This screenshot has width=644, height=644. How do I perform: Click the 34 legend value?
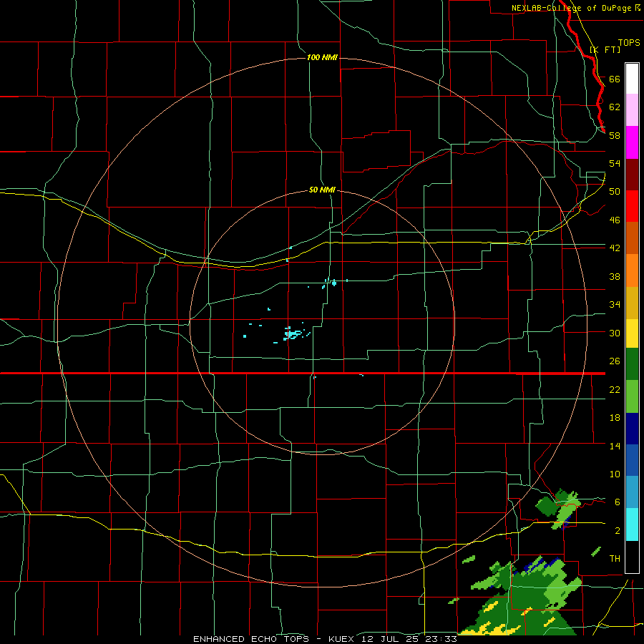coord(615,304)
